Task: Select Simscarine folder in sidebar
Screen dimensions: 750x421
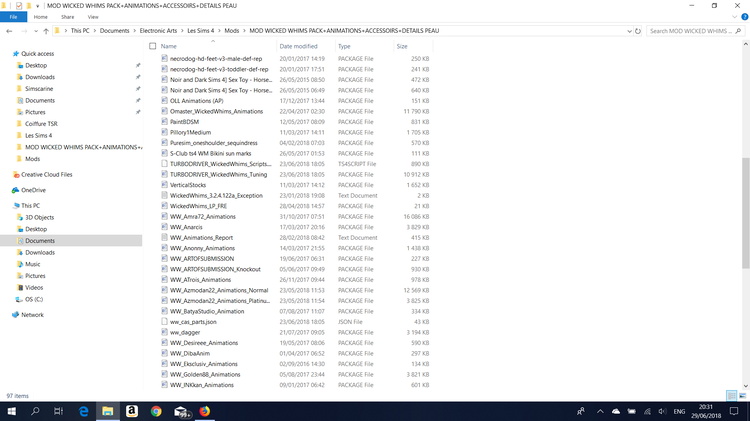Action: [x=39, y=89]
